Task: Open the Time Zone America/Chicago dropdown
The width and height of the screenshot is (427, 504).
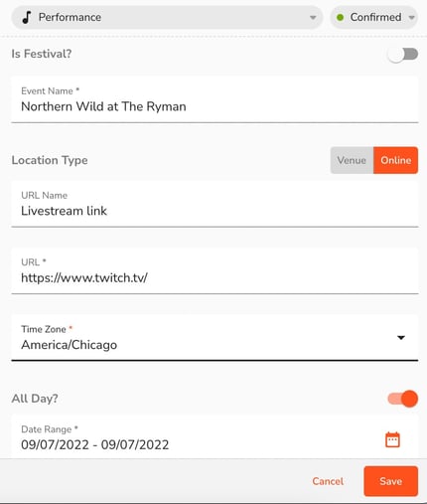Action: click(x=214, y=338)
